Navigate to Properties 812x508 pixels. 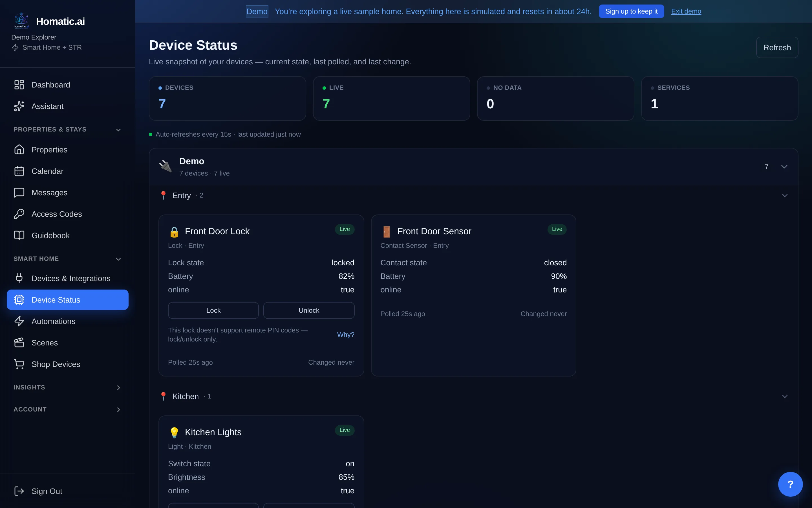pyautogui.click(x=67, y=150)
